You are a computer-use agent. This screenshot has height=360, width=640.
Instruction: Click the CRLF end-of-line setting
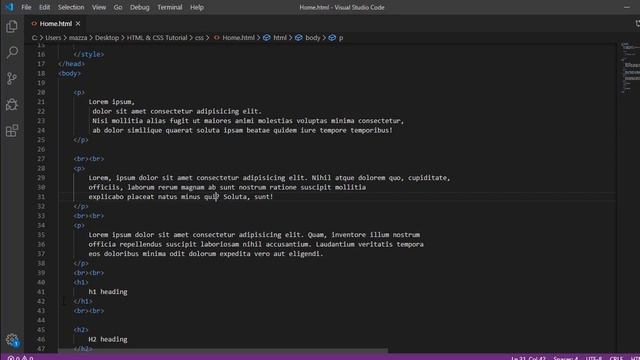click(x=616, y=358)
